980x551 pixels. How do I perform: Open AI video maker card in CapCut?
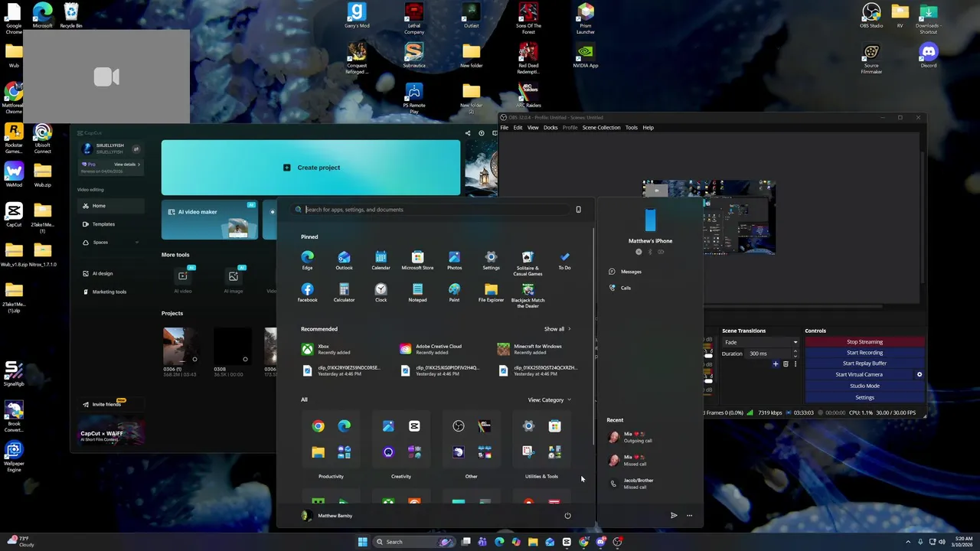209,220
